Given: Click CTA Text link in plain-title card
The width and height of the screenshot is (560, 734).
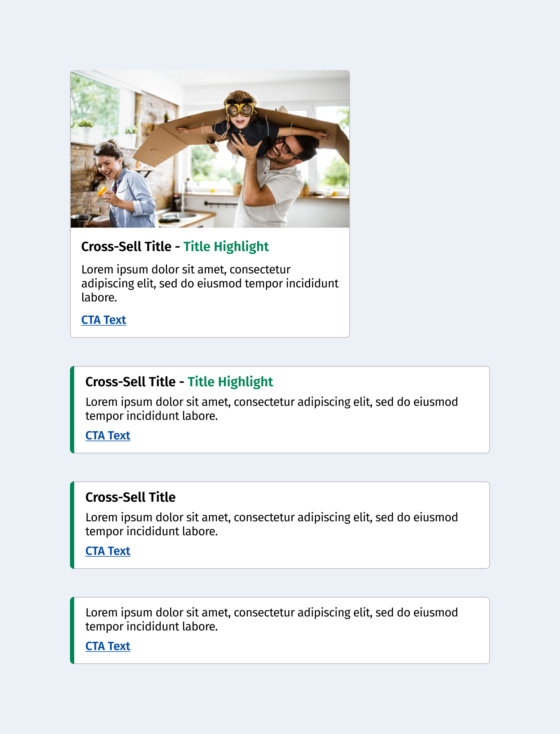Looking at the screenshot, I should click(x=108, y=551).
